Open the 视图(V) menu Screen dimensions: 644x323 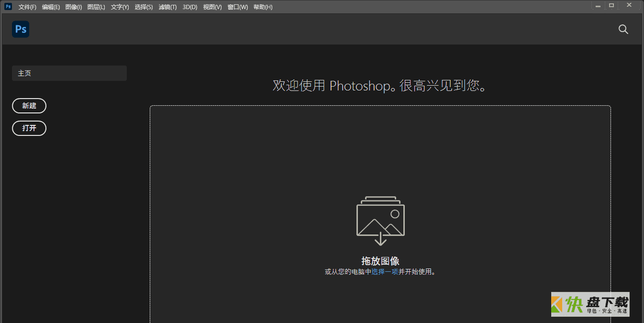(212, 7)
